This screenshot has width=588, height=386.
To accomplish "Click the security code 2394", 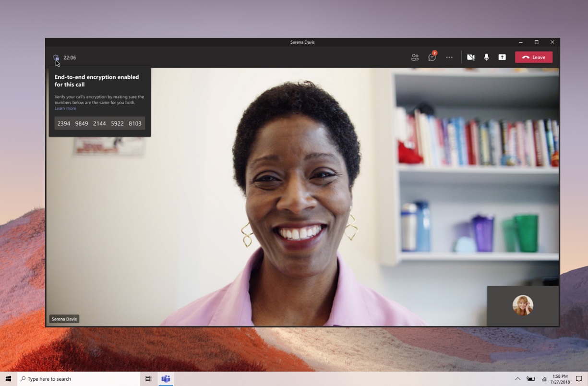I will pyautogui.click(x=64, y=123).
